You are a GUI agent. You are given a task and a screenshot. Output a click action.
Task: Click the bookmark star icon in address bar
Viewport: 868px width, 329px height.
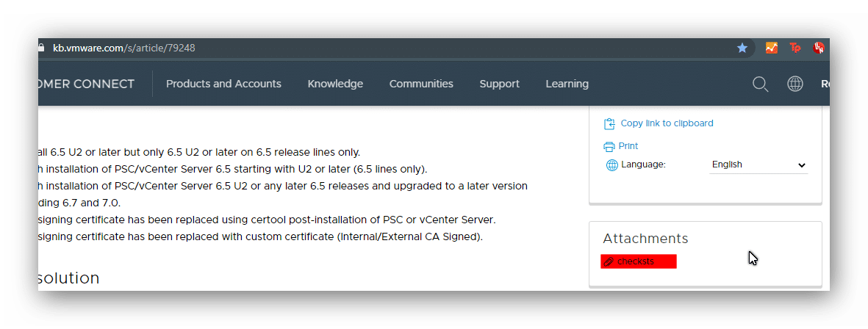click(x=742, y=48)
